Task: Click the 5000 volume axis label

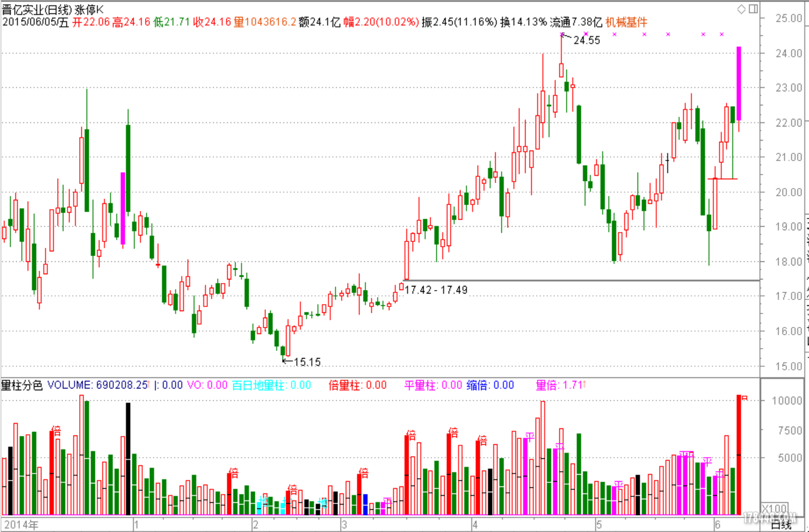Action: click(790, 458)
